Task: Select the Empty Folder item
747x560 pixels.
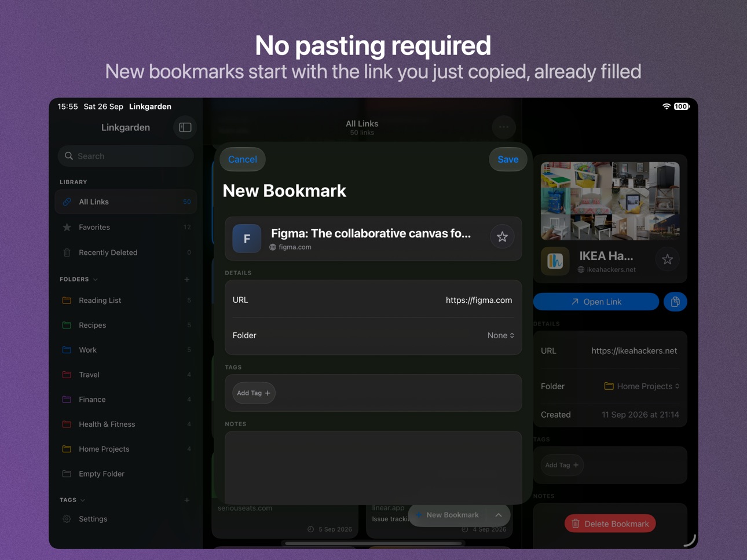Action: pos(126,474)
